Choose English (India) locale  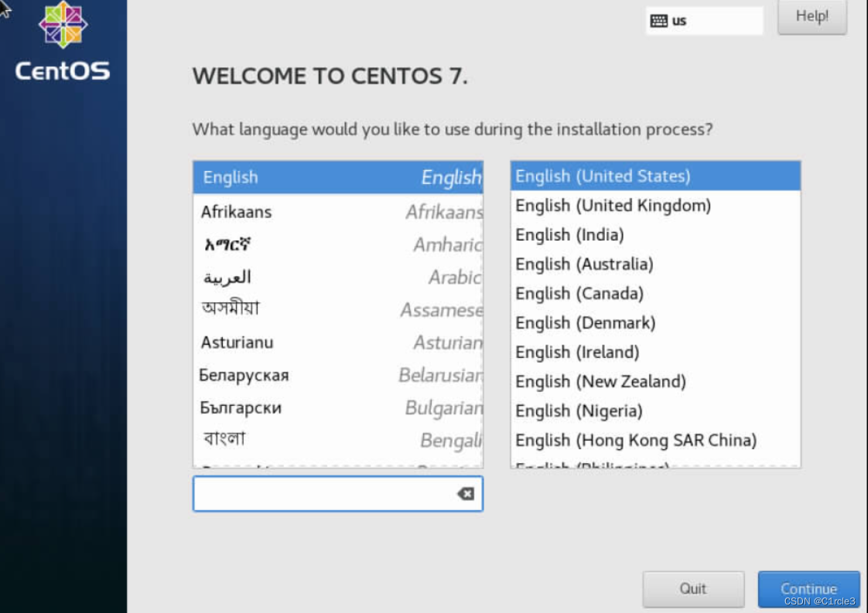pyautogui.click(x=655, y=234)
